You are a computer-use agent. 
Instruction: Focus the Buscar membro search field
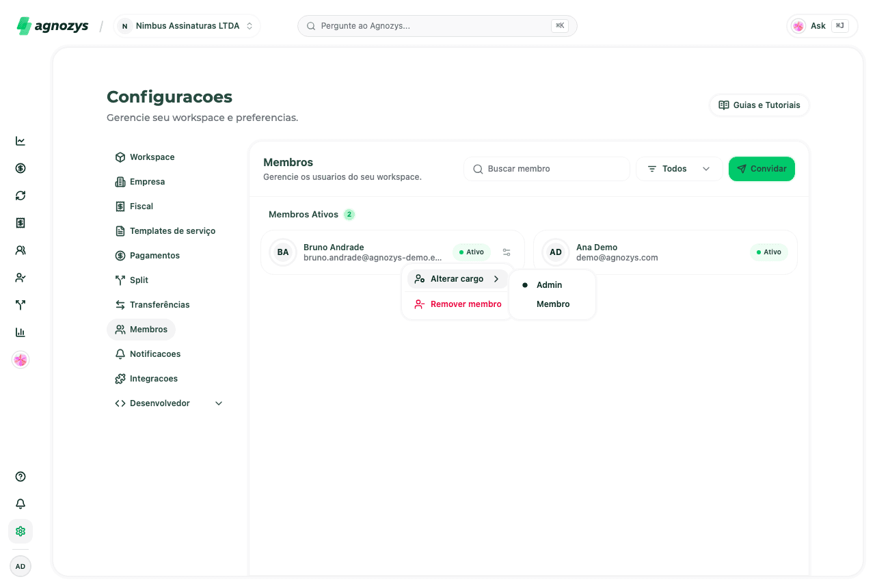tap(547, 169)
